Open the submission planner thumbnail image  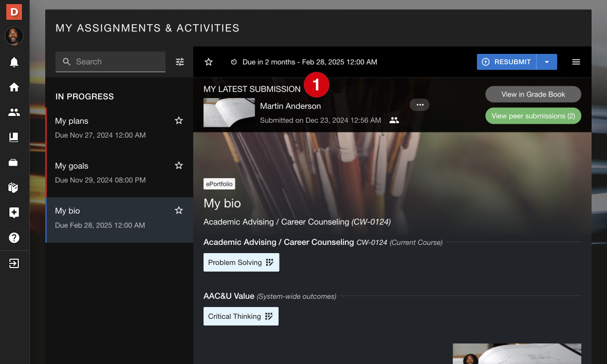click(x=229, y=112)
